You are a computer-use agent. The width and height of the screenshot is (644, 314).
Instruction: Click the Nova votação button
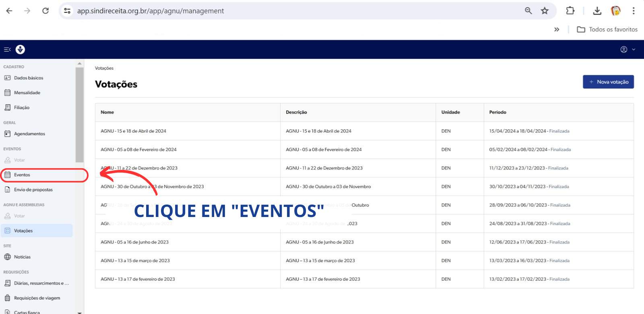click(x=608, y=82)
